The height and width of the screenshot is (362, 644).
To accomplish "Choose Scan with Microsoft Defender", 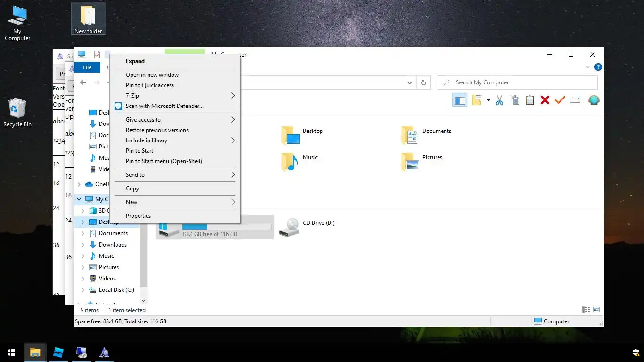I will pos(175,106).
